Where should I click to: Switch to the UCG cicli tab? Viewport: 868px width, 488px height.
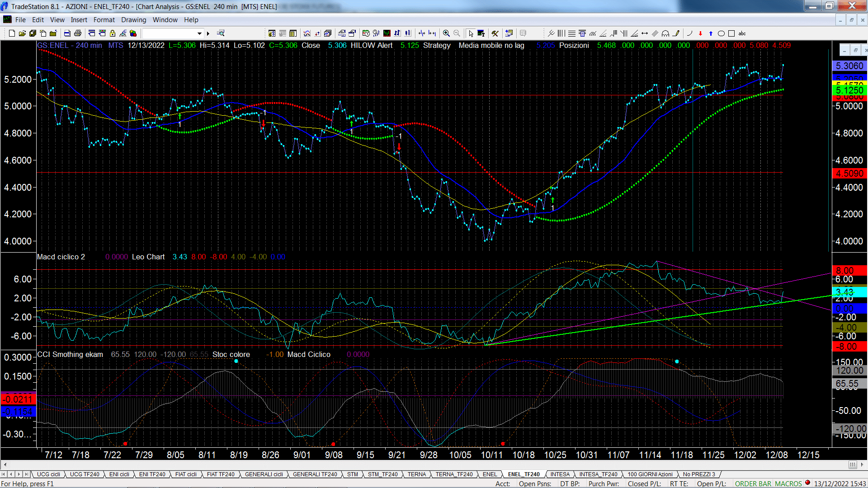[48, 474]
